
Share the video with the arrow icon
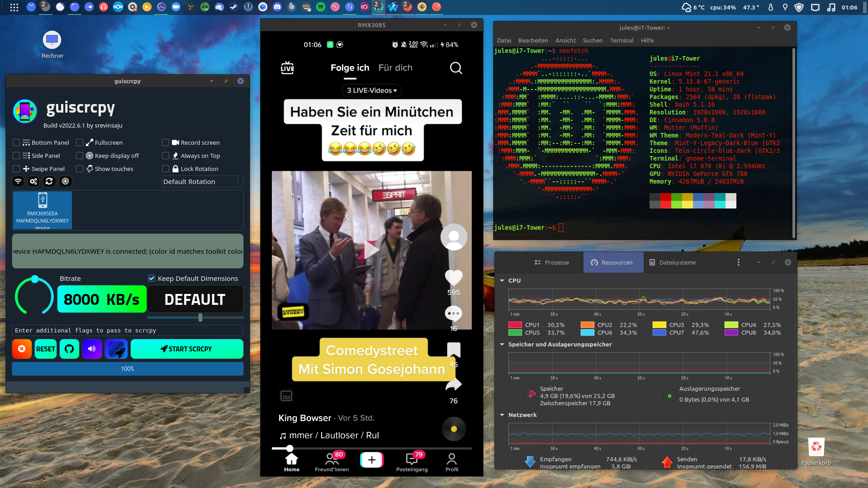tap(454, 384)
